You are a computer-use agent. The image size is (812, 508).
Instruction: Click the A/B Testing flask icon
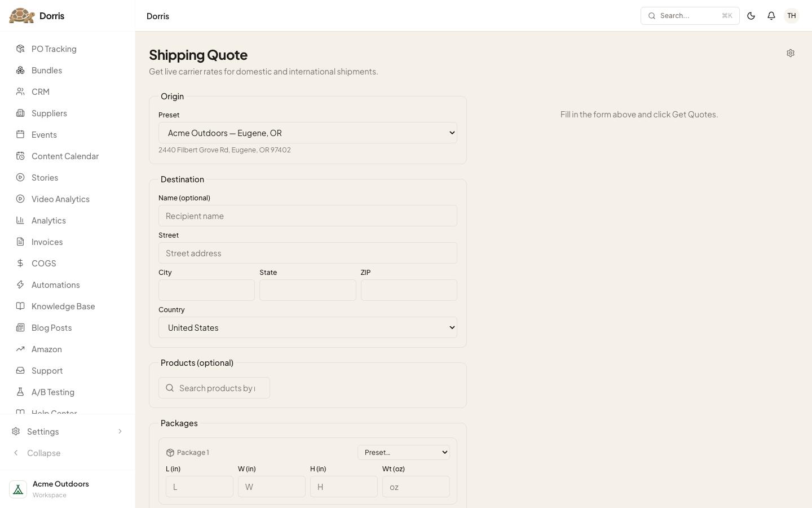20,392
